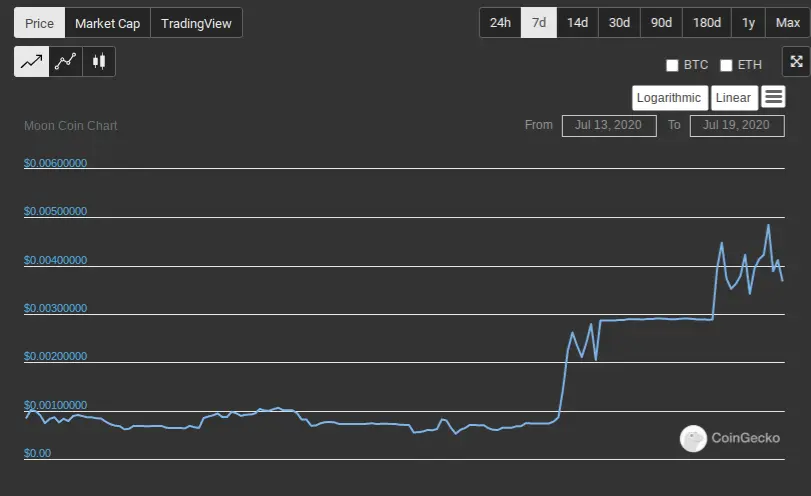Image resolution: width=811 pixels, height=496 pixels.
Task: Select the 30d time range
Action: [619, 23]
